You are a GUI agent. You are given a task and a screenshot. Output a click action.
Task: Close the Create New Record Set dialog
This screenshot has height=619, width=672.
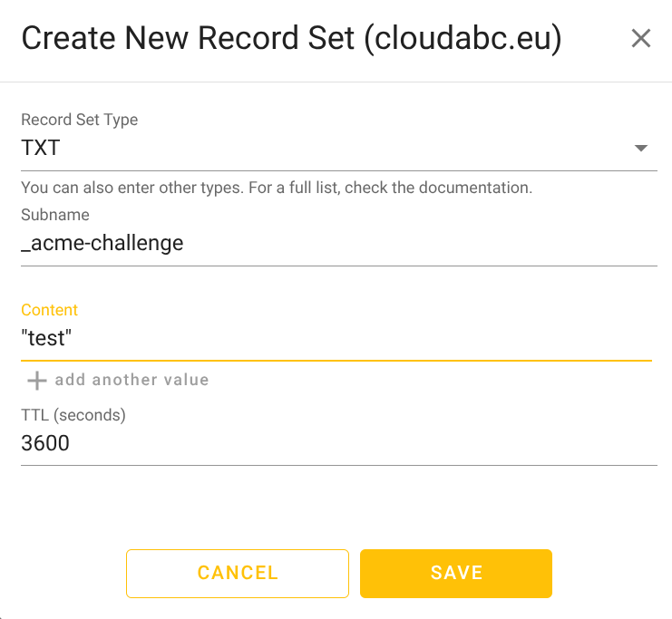tap(641, 38)
